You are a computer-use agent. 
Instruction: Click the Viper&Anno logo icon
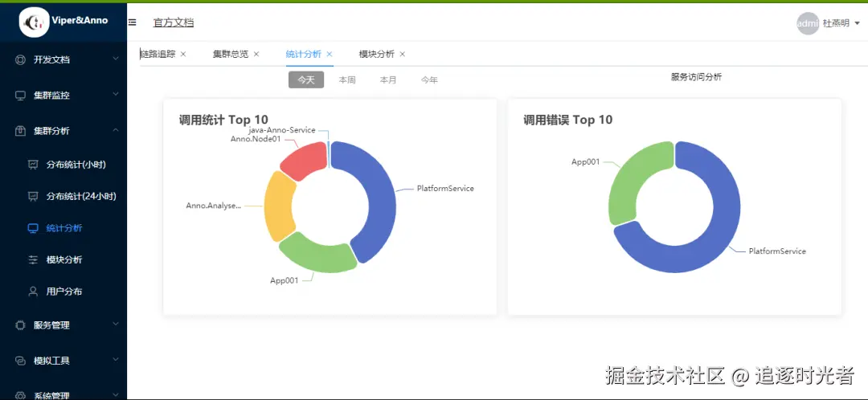point(34,22)
